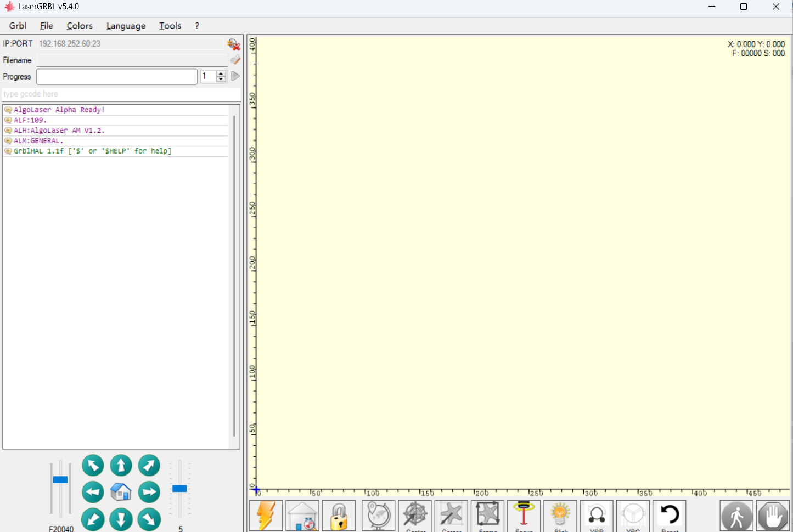
Task: Jog diagonally with the up-left arrow
Action: coord(93,466)
